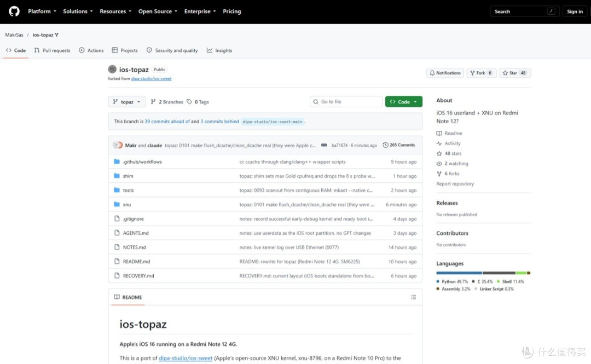Open the topaz branch selector dropdown
Image resolution: width=591 pixels, height=364 pixels.
click(x=127, y=102)
